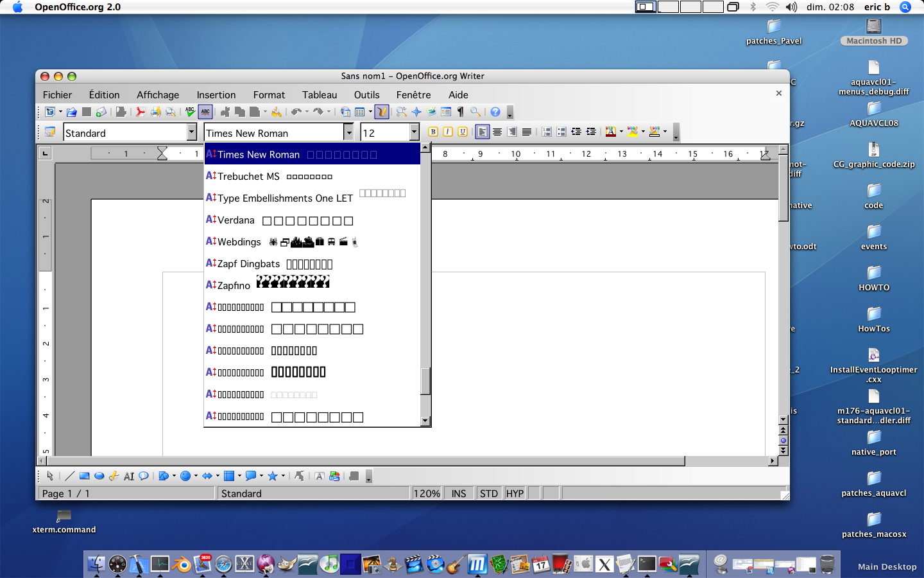Viewport: 924px width, 578px height.
Task: Select the Rectangle drawing tool
Action: click(x=84, y=476)
